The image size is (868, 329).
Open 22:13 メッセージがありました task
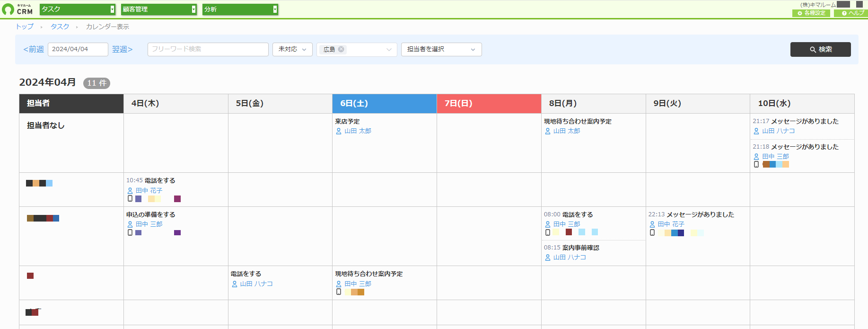click(x=691, y=215)
